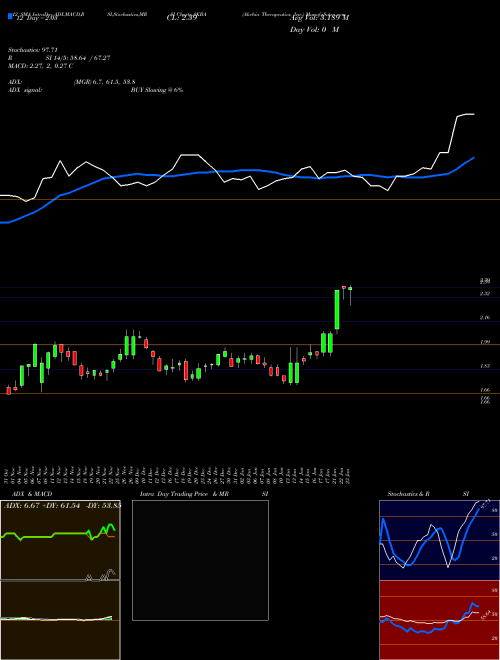This screenshot has height=660, width=500.
Task: Click the blue 12-day SMA legend square
Action: tap(10, 16)
